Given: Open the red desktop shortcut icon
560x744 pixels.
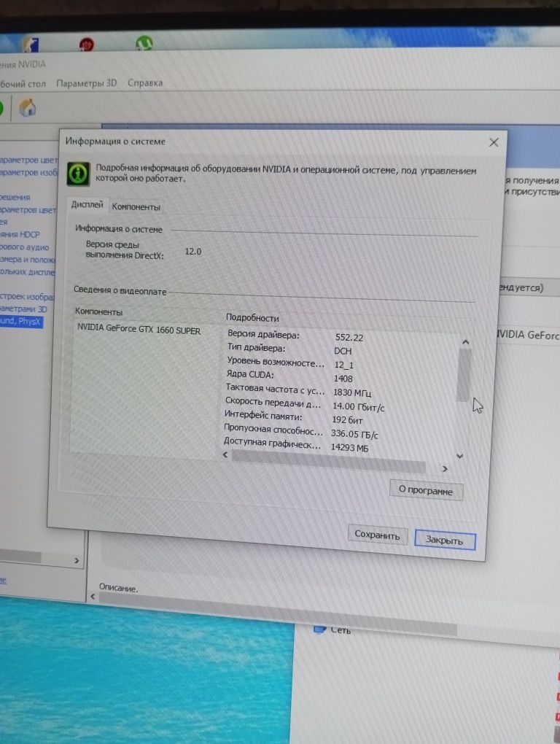Looking at the screenshot, I should pyautogui.click(x=86, y=44).
